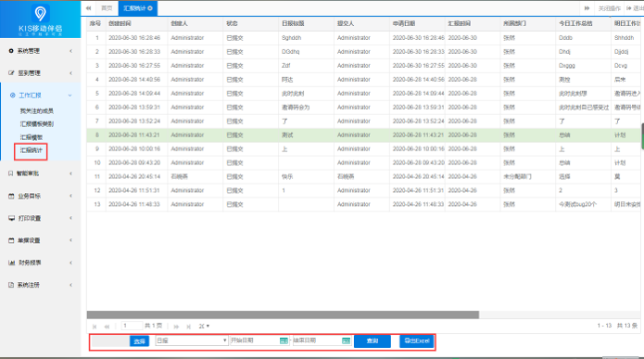Click the page number input box
Viewport: 644px width, 359px height.
click(132, 327)
